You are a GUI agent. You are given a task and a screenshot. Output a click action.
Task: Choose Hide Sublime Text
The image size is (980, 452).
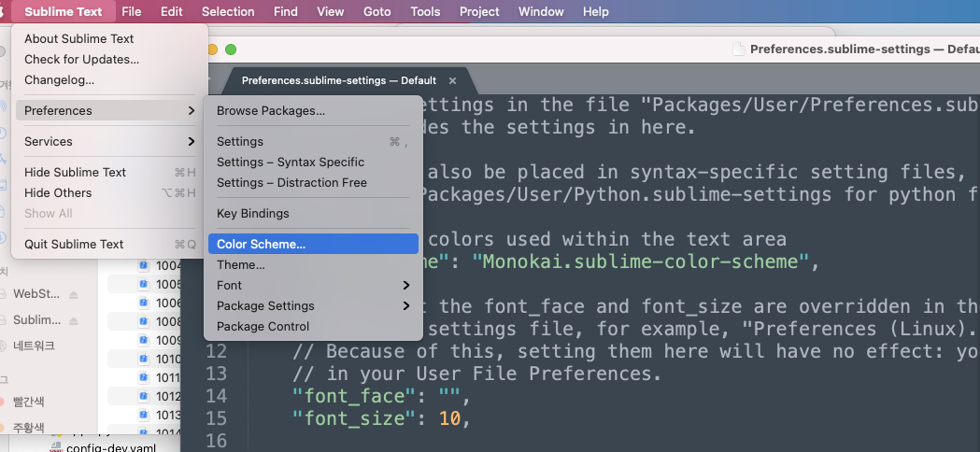tap(109, 172)
